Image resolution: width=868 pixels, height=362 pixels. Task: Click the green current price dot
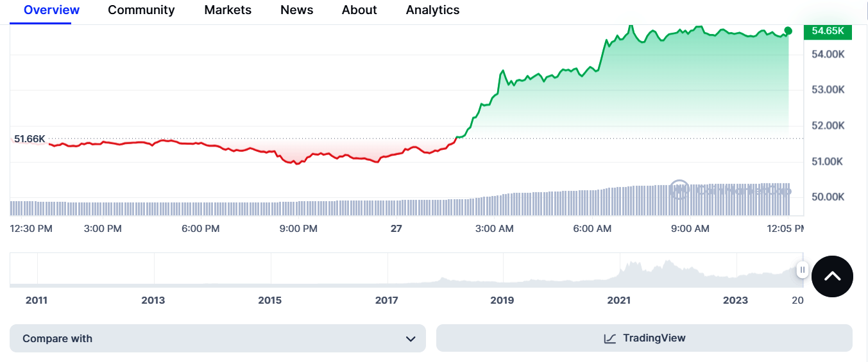788,31
